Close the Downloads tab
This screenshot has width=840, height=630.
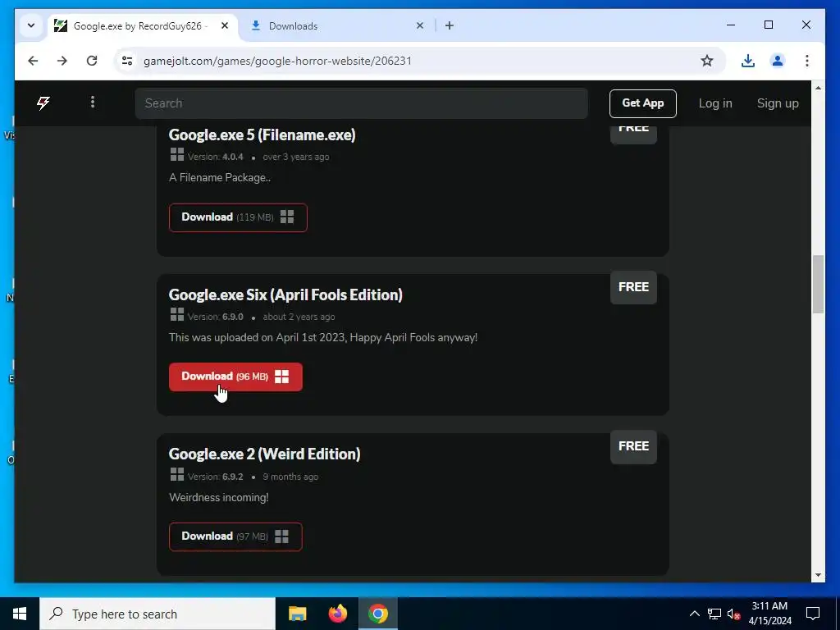coord(420,25)
